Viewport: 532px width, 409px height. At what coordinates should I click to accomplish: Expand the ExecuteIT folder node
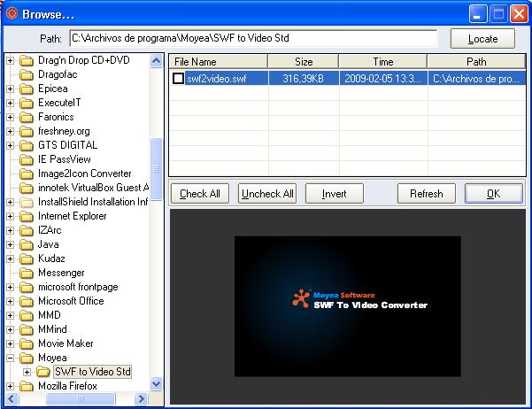tap(10, 103)
